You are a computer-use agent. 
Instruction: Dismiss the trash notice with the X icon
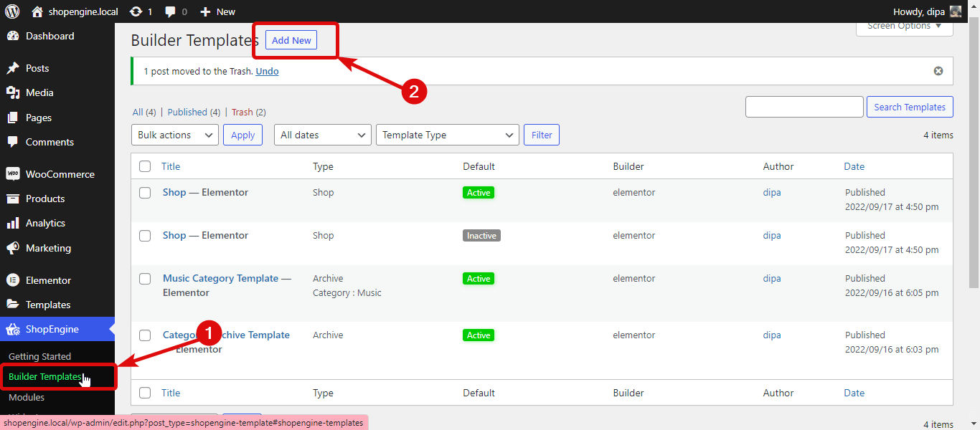938,71
